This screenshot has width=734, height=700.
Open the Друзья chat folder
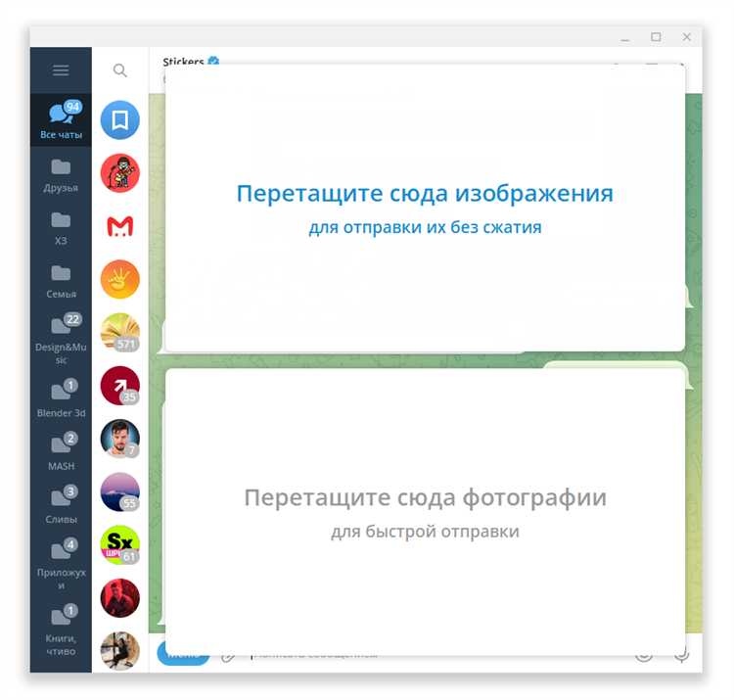point(61,175)
